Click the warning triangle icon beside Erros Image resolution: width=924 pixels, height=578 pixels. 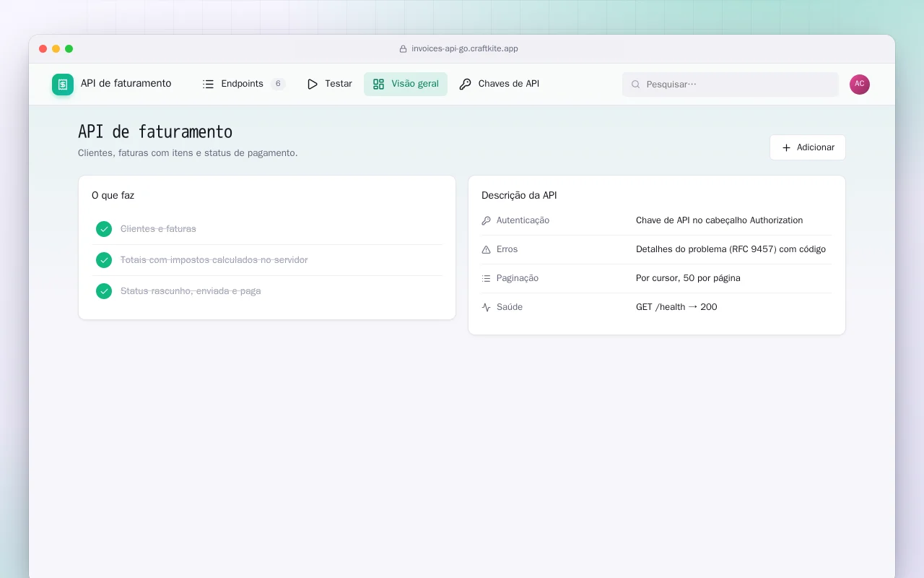(486, 249)
